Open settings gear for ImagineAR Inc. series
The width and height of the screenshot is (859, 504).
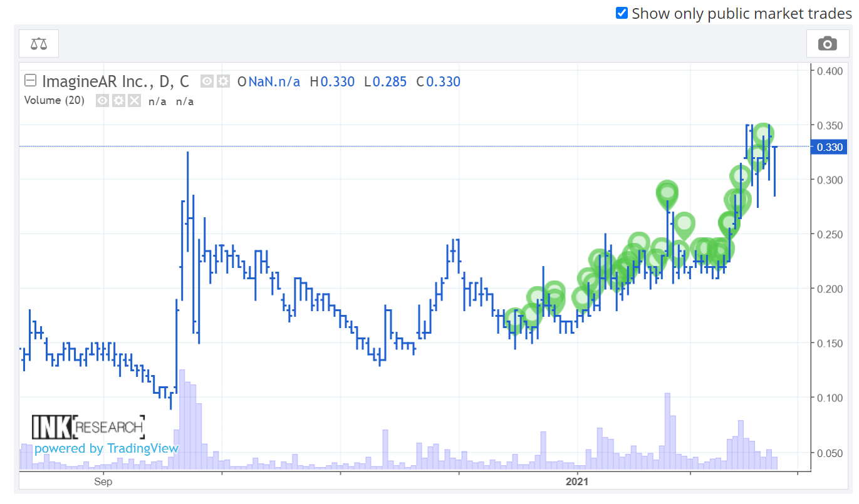pos(223,81)
